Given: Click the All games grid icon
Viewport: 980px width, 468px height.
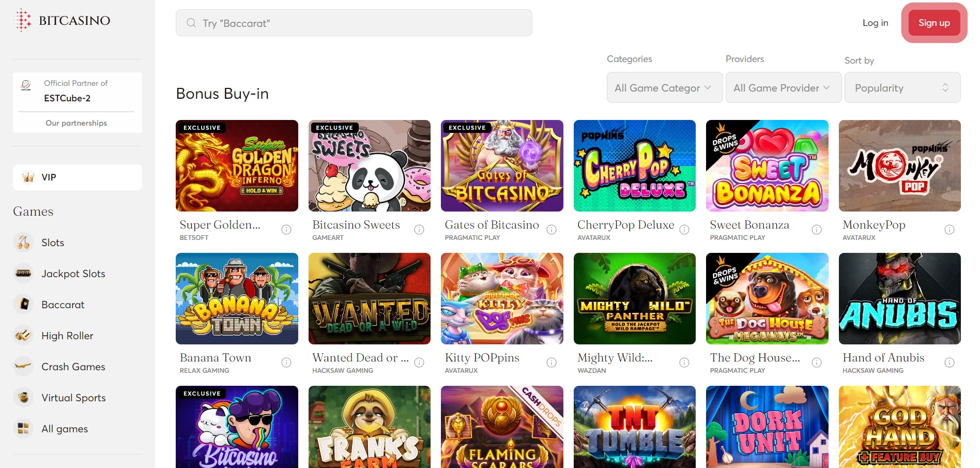Looking at the screenshot, I should [23, 428].
